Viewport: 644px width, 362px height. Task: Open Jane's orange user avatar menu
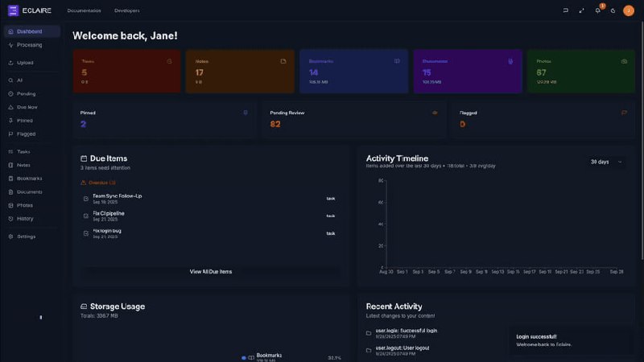(x=629, y=10)
